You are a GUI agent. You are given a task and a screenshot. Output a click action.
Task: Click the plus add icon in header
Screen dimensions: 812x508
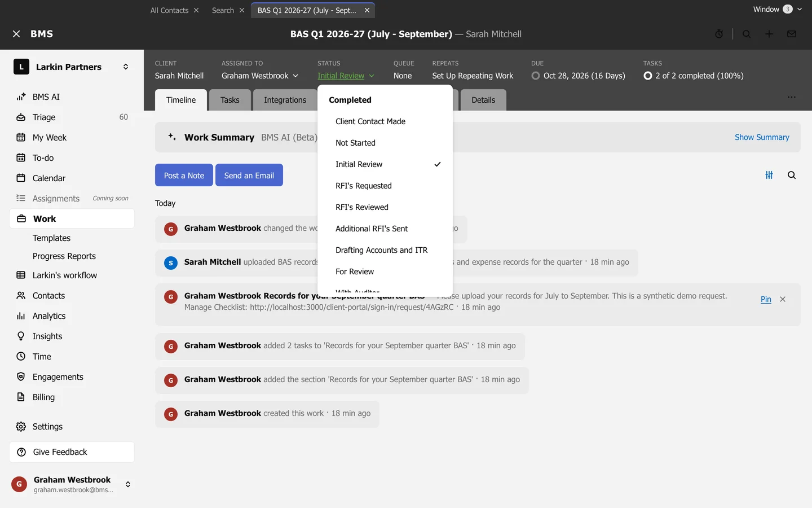pos(769,34)
